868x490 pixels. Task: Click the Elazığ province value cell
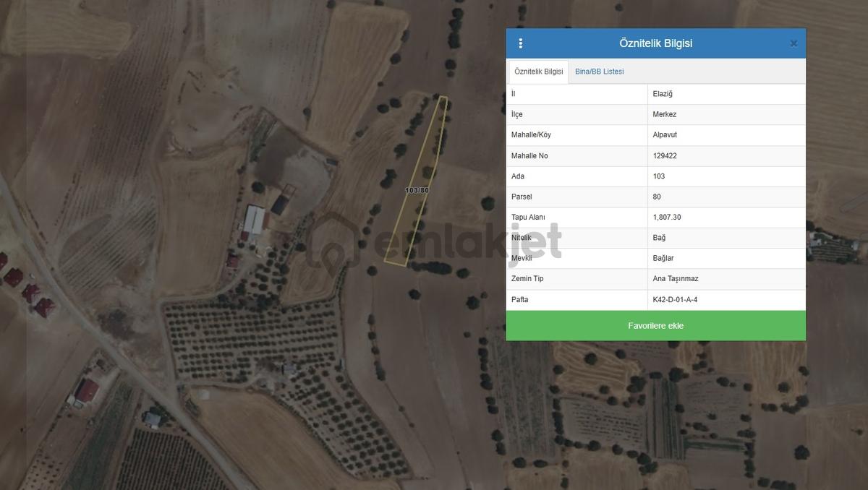726,94
